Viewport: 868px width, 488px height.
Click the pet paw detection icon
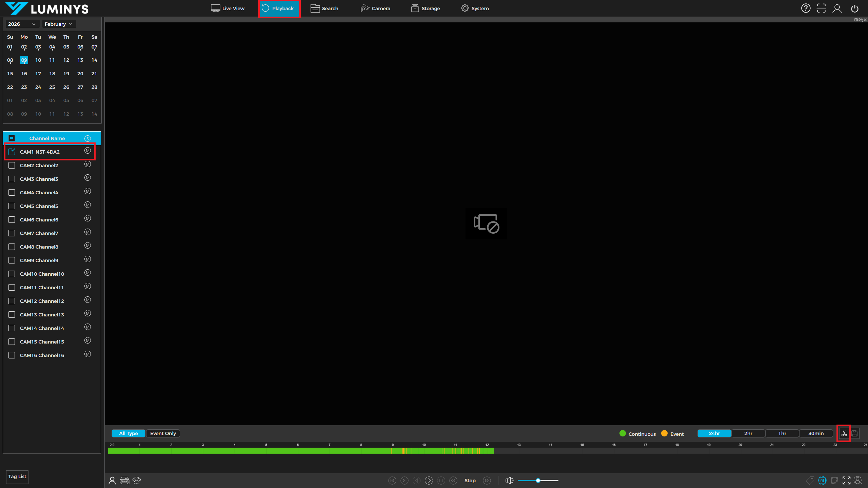click(137, 481)
